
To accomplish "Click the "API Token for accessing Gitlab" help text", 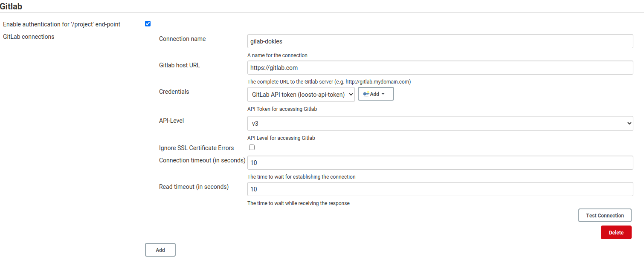I will pyautogui.click(x=282, y=109).
